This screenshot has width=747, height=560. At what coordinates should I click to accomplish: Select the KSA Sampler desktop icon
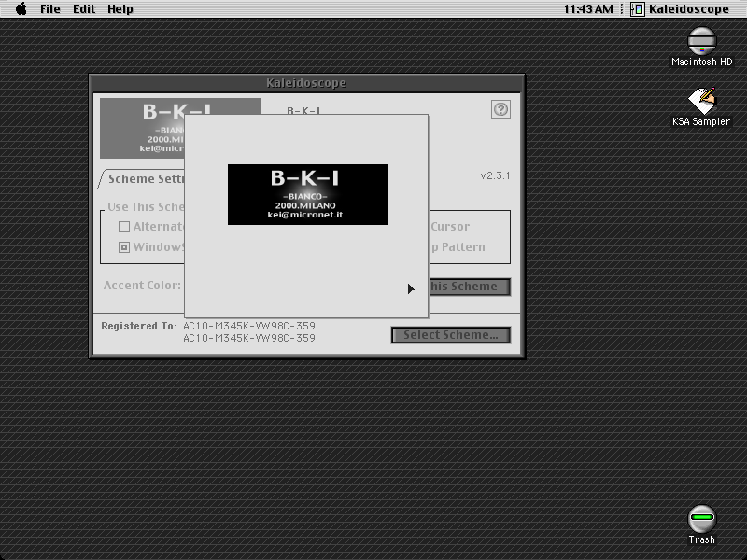point(701,107)
